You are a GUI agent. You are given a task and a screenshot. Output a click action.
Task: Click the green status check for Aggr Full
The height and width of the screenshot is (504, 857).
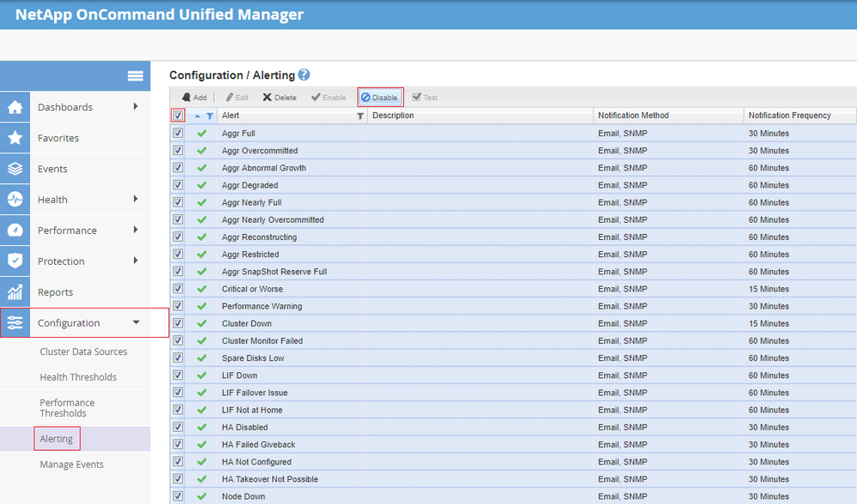[x=202, y=133]
